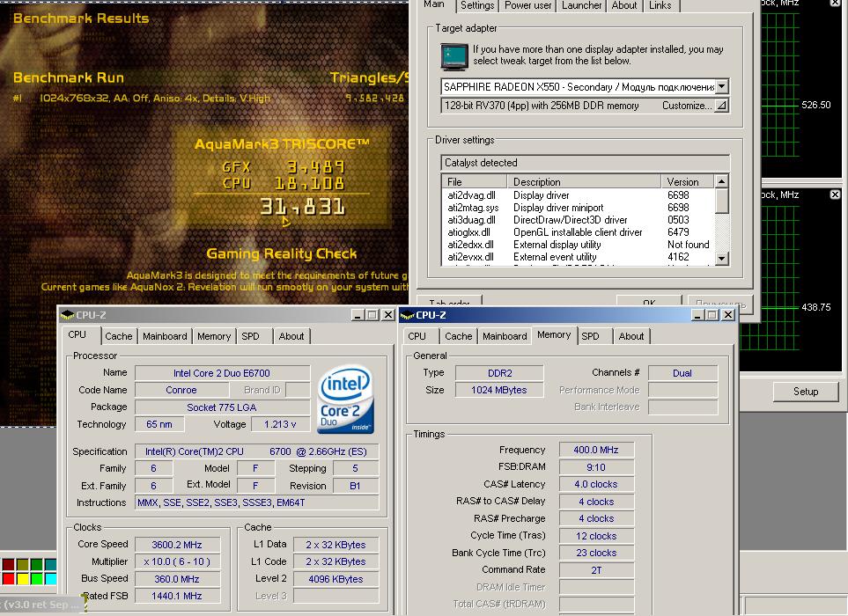Click the Rated FSB value 1440.1 MHz
The image size is (848, 616).
tap(177, 596)
